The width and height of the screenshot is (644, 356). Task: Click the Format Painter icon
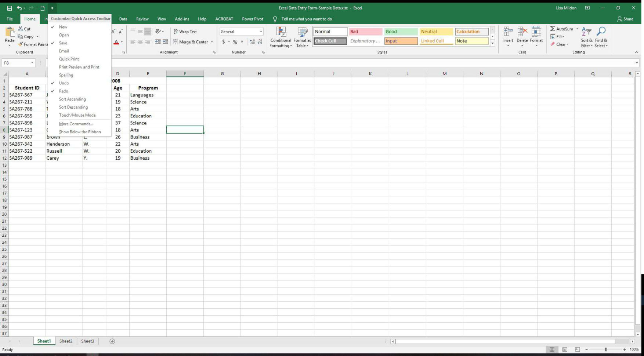coord(21,44)
